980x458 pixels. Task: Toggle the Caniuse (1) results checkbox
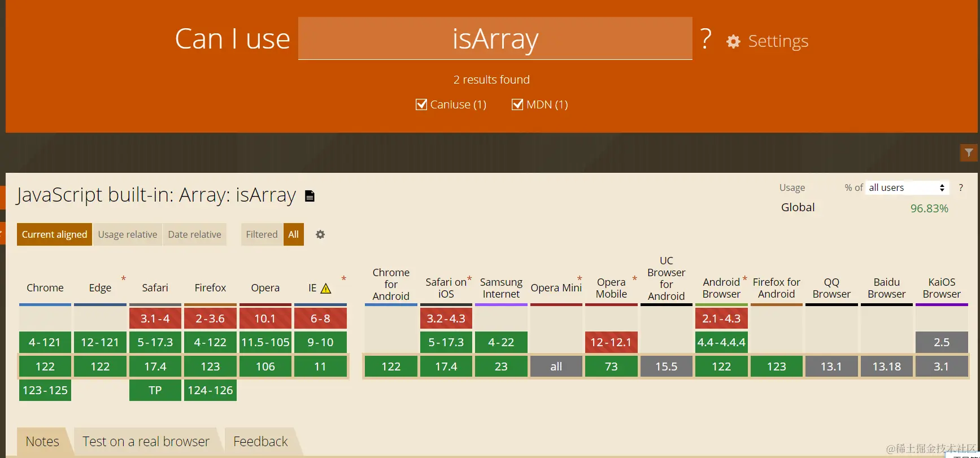421,104
